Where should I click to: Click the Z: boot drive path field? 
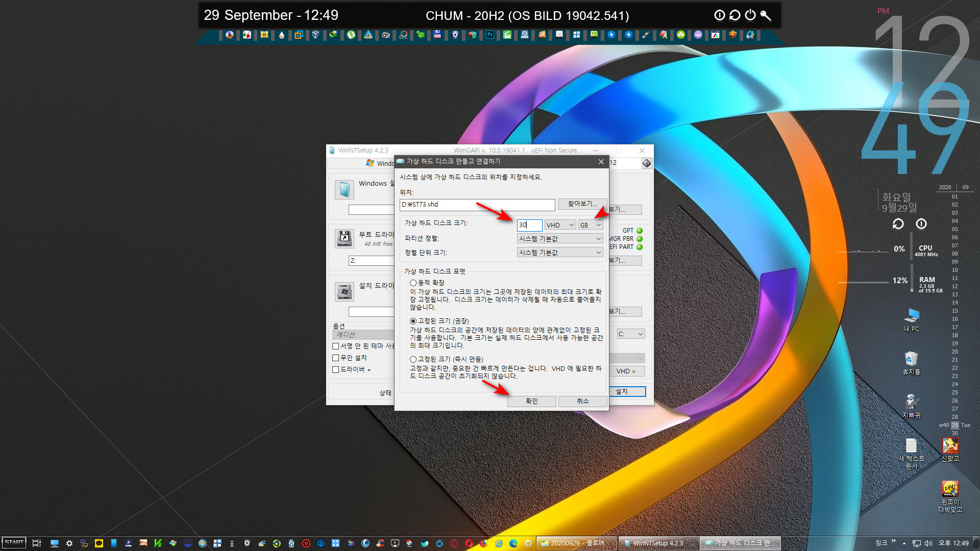pos(372,261)
